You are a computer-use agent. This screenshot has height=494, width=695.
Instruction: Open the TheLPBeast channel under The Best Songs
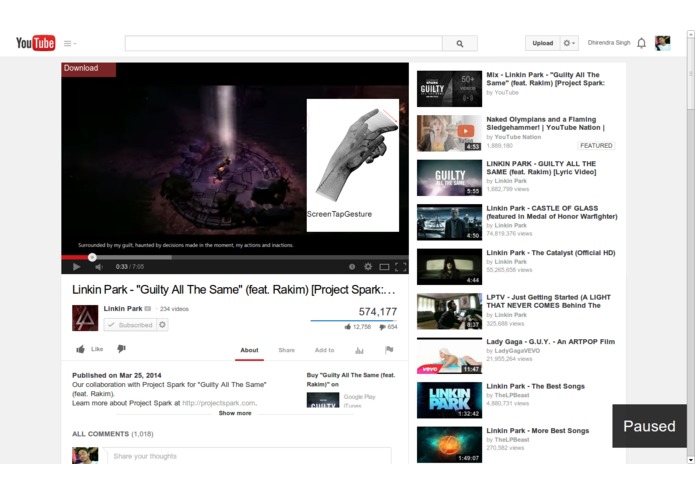click(511, 395)
